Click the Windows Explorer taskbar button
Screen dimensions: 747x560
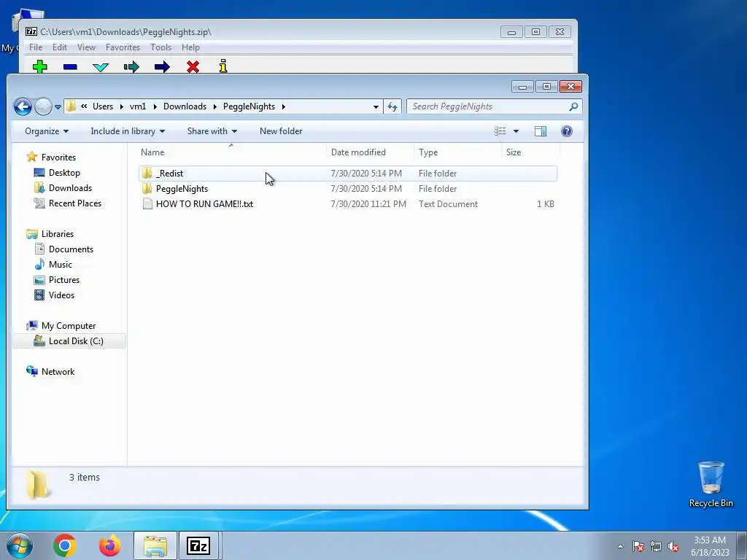[155, 545]
